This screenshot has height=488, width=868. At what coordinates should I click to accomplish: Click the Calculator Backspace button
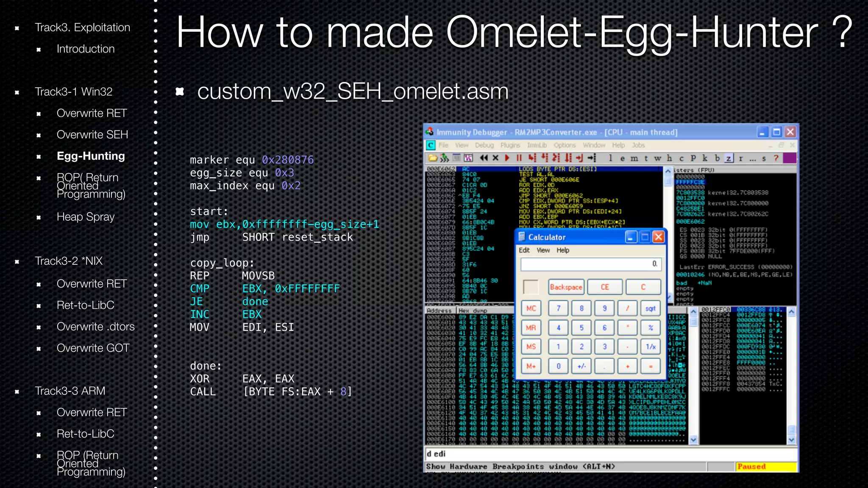click(566, 287)
